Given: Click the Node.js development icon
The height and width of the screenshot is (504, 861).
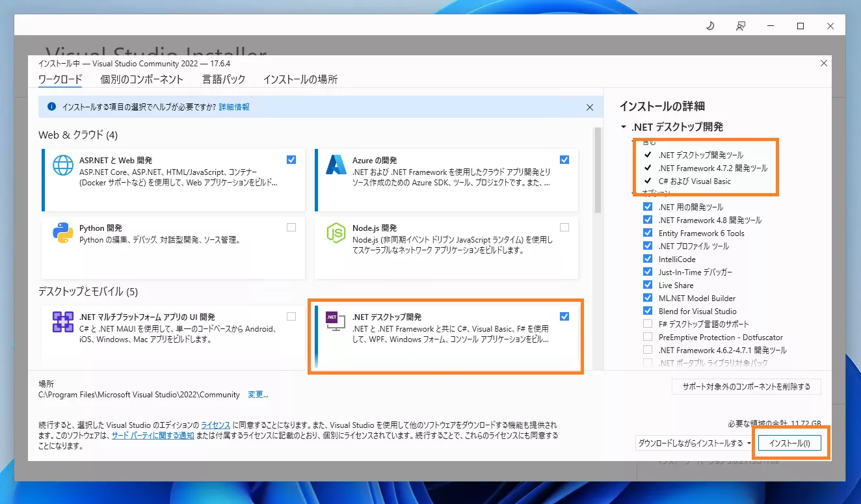Looking at the screenshot, I should point(336,233).
